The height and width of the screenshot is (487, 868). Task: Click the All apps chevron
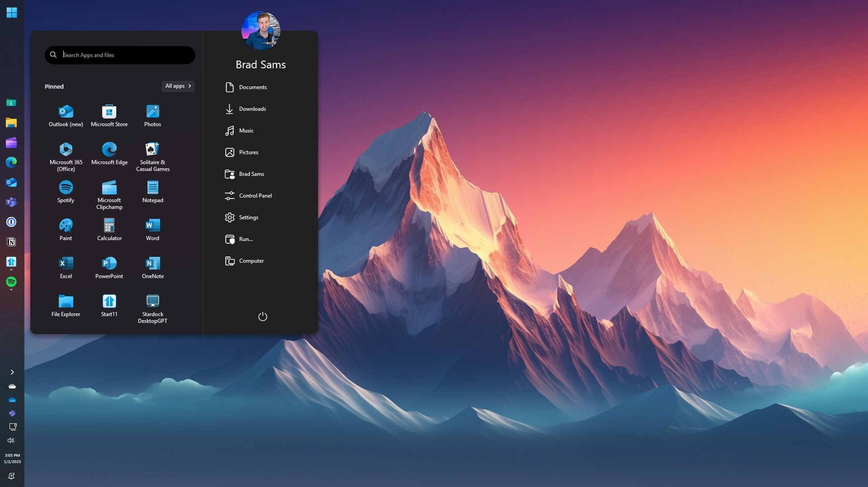(178, 86)
